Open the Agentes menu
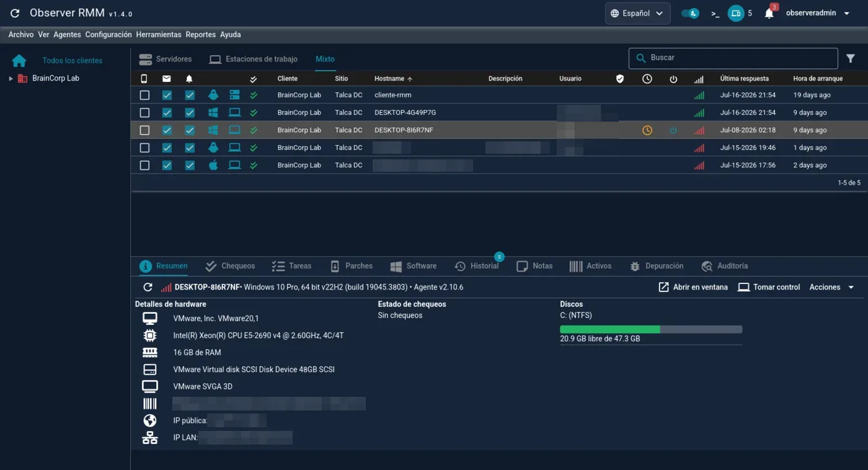868x470 pixels. click(x=67, y=35)
